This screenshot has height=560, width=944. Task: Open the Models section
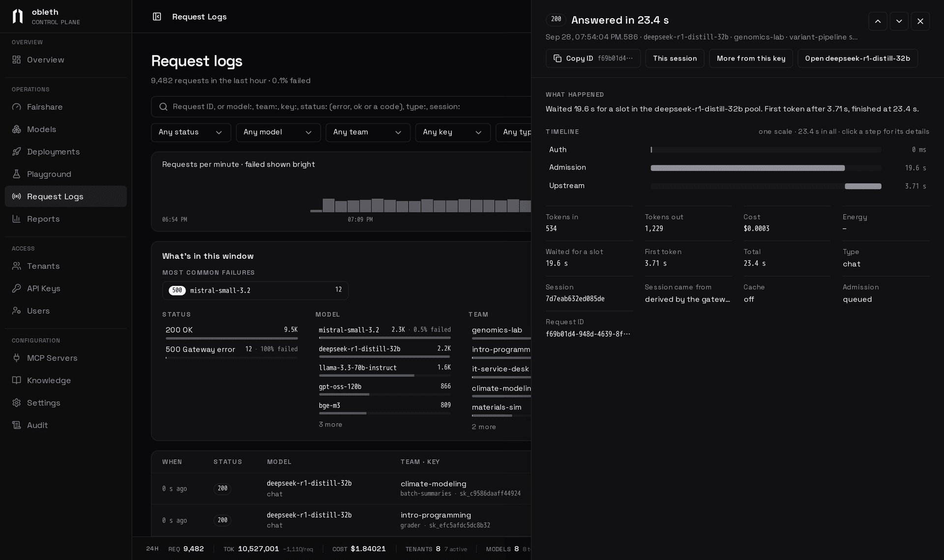66,129
